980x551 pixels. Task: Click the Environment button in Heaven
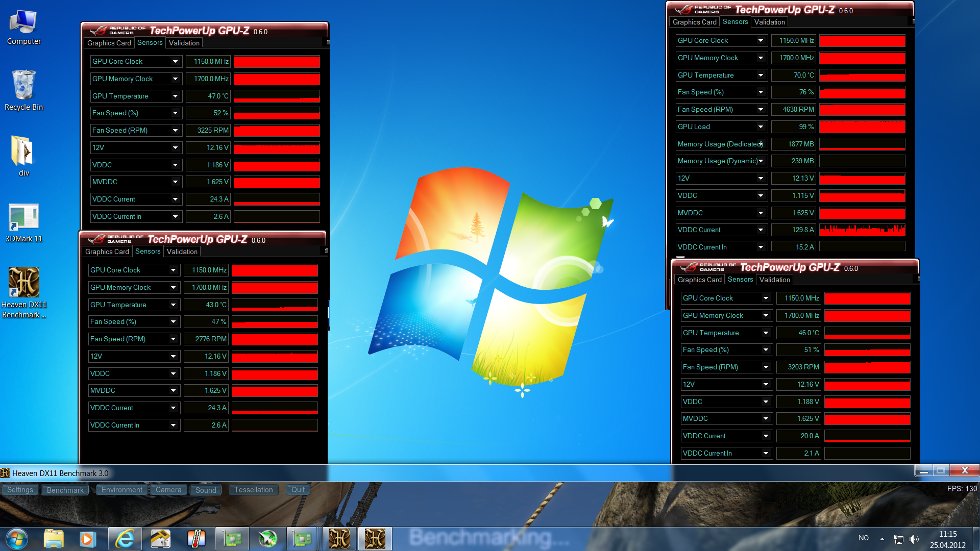121,490
